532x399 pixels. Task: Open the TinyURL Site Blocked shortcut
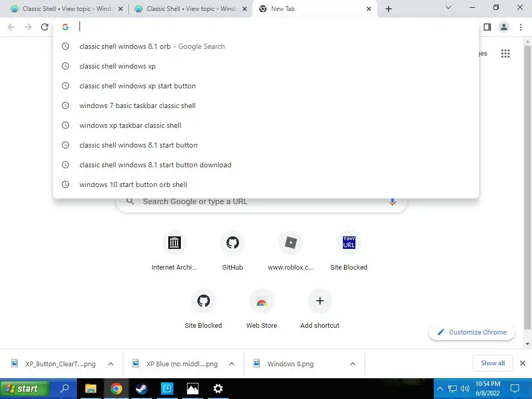[349, 251]
